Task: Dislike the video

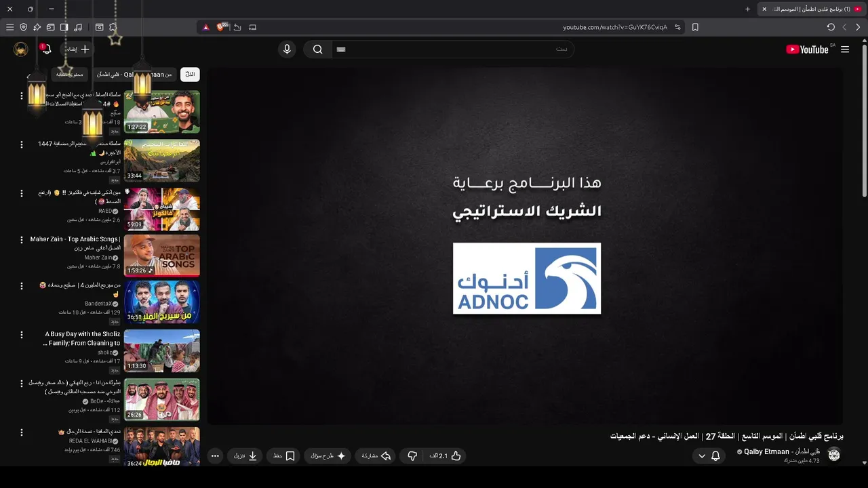Action: click(412, 456)
